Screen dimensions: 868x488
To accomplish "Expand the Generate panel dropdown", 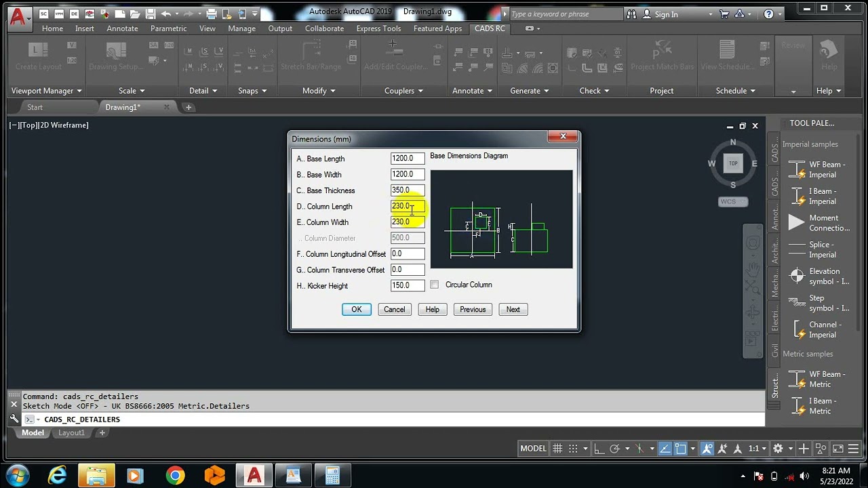I will tap(530, 91).
